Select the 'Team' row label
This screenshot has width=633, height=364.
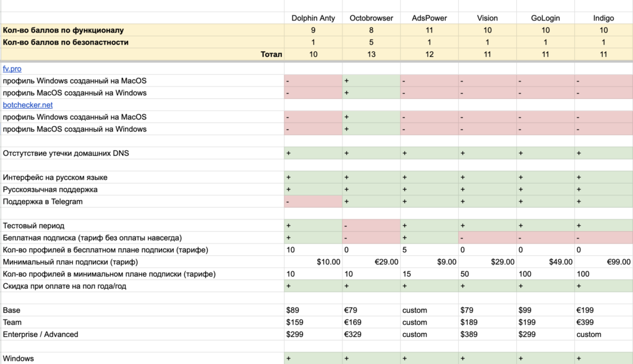pos(12,323)
